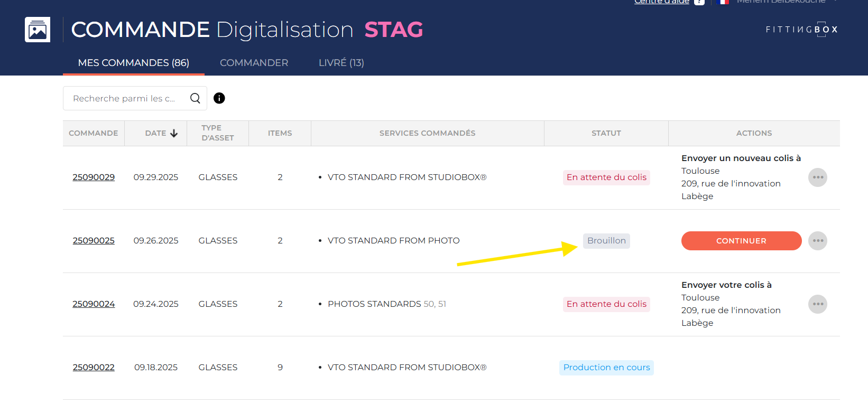The height and width of the screenshot is (404, 868).
Task: Sort orders by the DATE column arrow
Action: (174, 134)
